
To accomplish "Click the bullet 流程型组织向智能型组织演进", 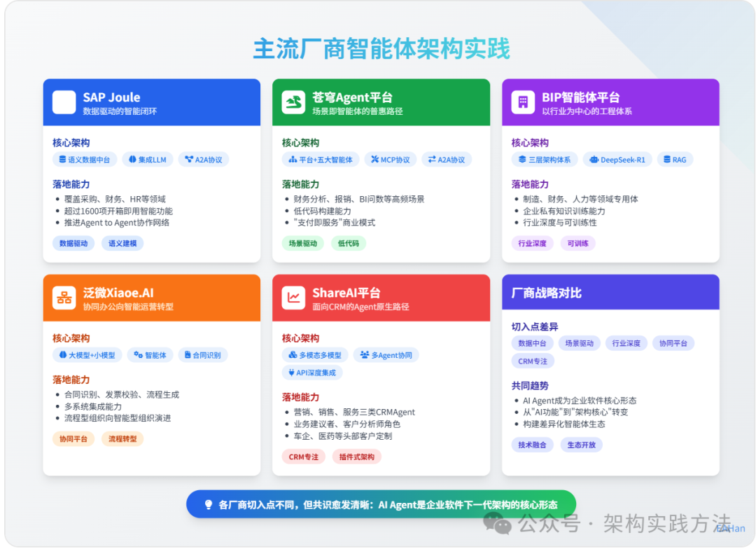I will (x=118, y=418).
